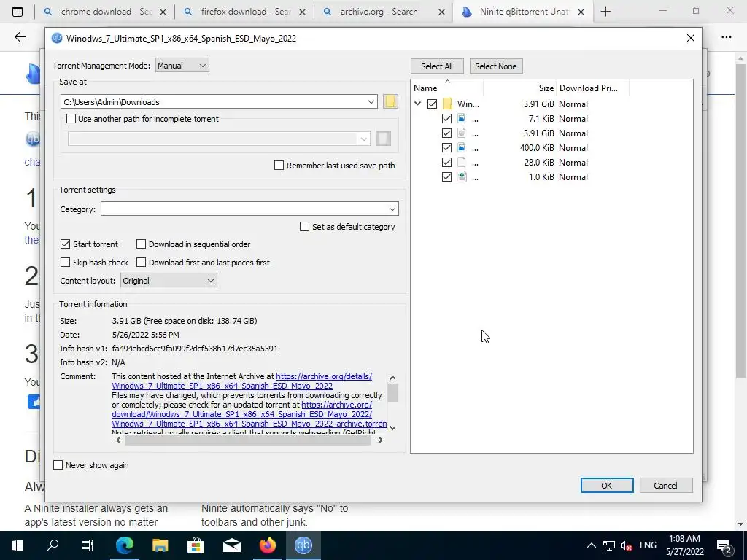Expand the save path dropdown
747x560 pixels.
[x=371, y=102]
